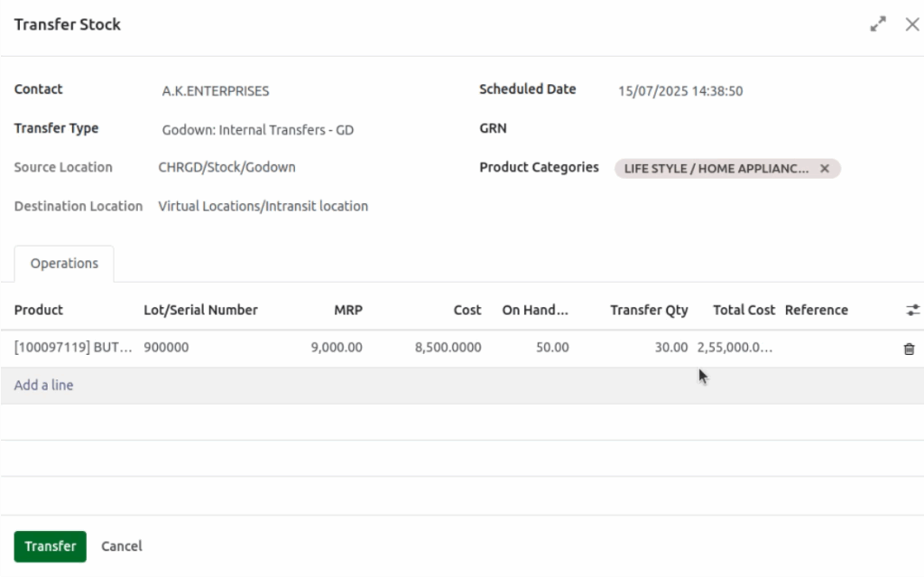Close the Transfer Stock dialog
Screen dimensions: 924x577
pos(912,24)
